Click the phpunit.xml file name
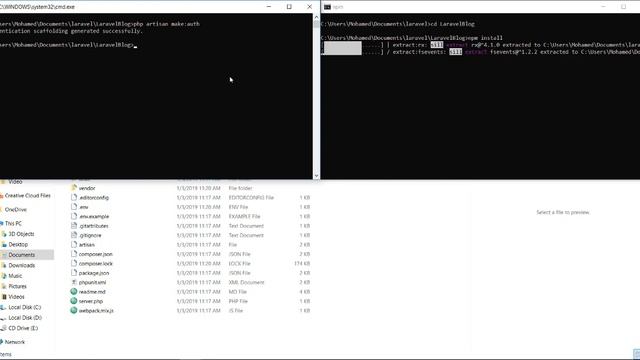 93,282
